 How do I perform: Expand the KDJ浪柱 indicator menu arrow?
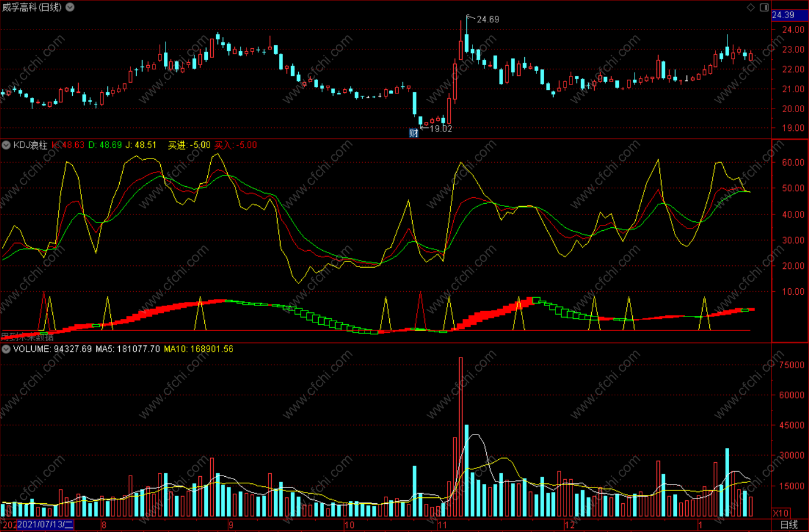point(6,145)
